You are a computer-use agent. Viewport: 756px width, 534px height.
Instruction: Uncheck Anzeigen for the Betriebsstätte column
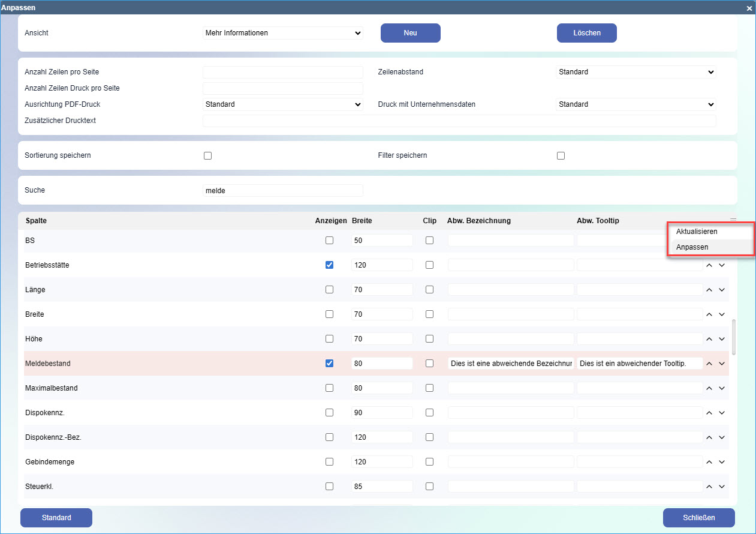point(329,265)
